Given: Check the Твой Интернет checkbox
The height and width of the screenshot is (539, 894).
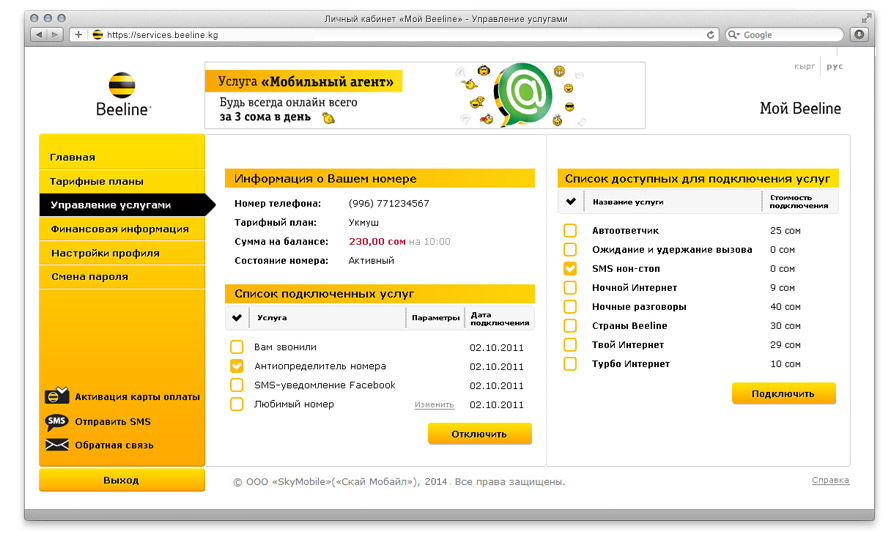Looking at the screenshot, I should point(570,345).
